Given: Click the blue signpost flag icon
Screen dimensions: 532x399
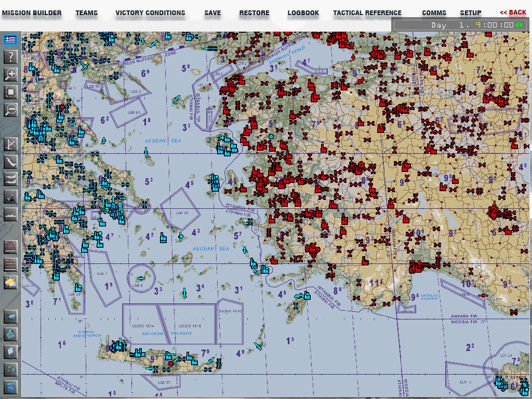Looking at the screenshot, I should click(x=10, y=352).
